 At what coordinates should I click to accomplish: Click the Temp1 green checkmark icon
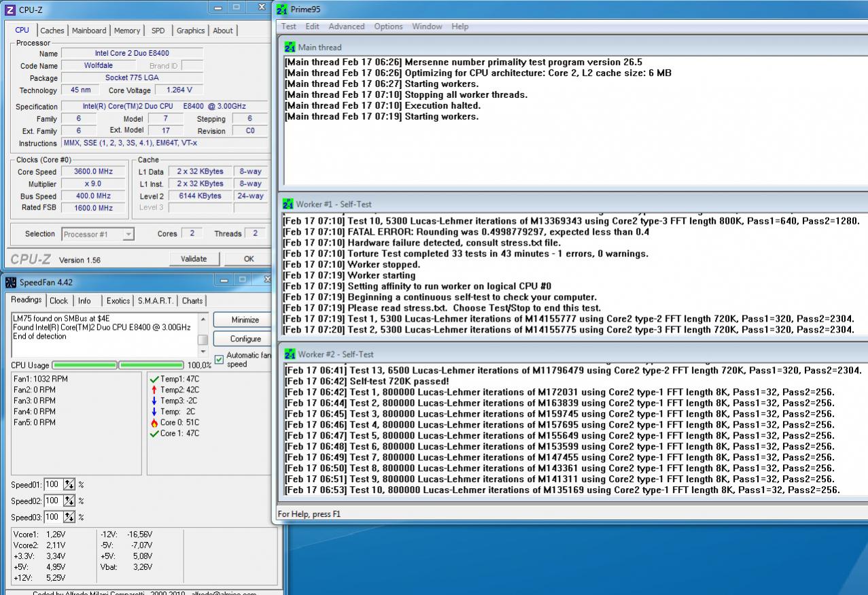tap(154, 379)
